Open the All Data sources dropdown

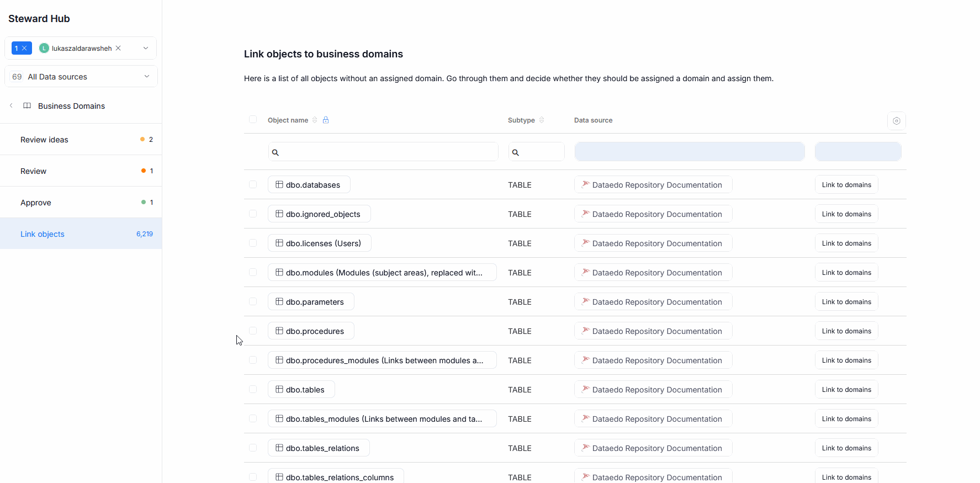point(81,77)
